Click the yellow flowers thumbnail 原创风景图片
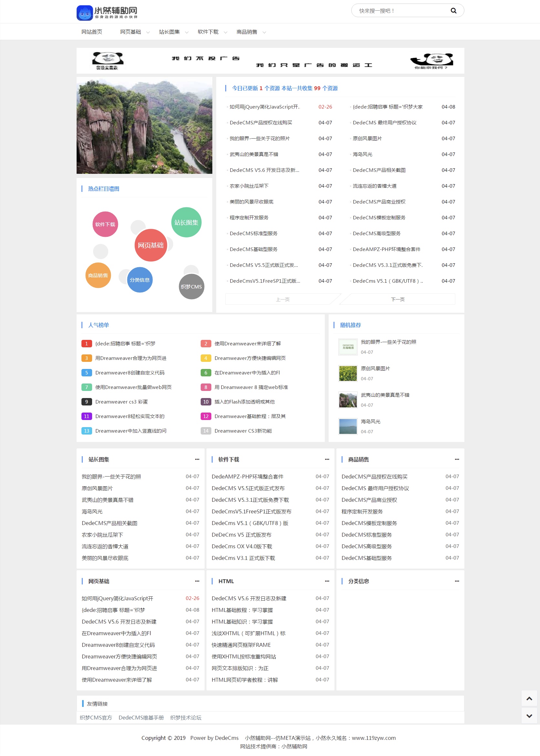 pos(348,373)
